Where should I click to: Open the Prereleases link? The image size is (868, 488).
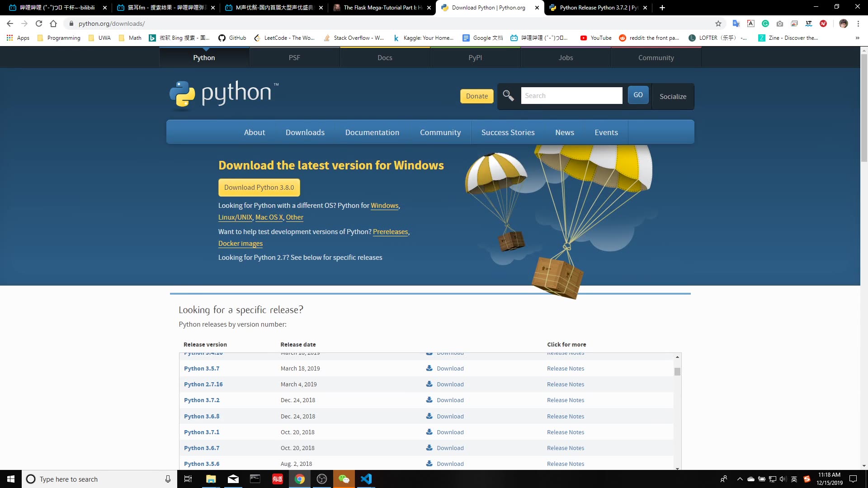(x=391, y=232)
